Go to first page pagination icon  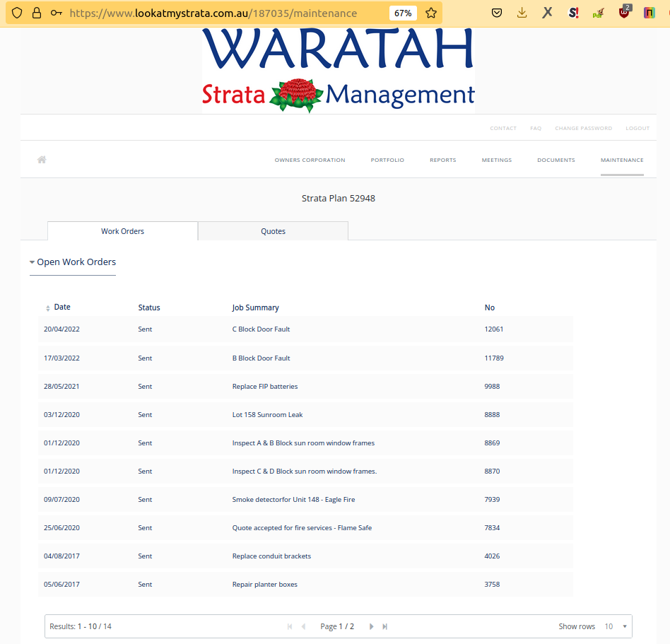(x=290, y=626)
